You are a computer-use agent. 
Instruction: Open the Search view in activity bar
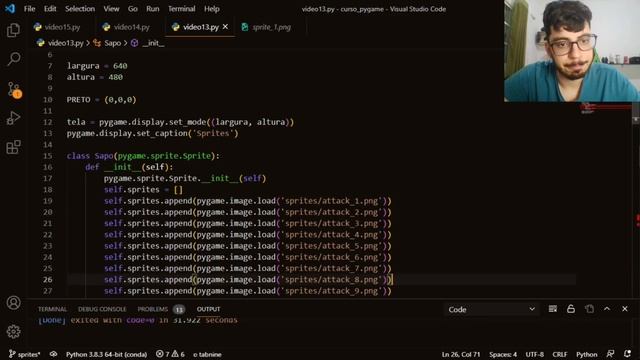13,59
